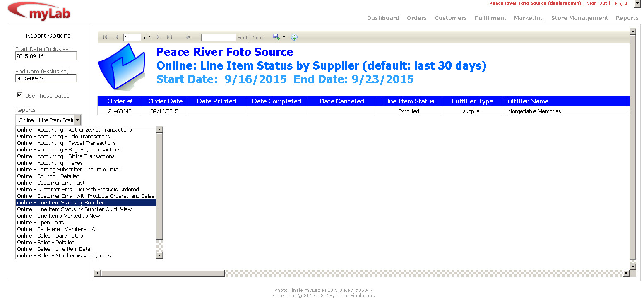
Task: Click the export save disk icon
Action: click(276, 37)
